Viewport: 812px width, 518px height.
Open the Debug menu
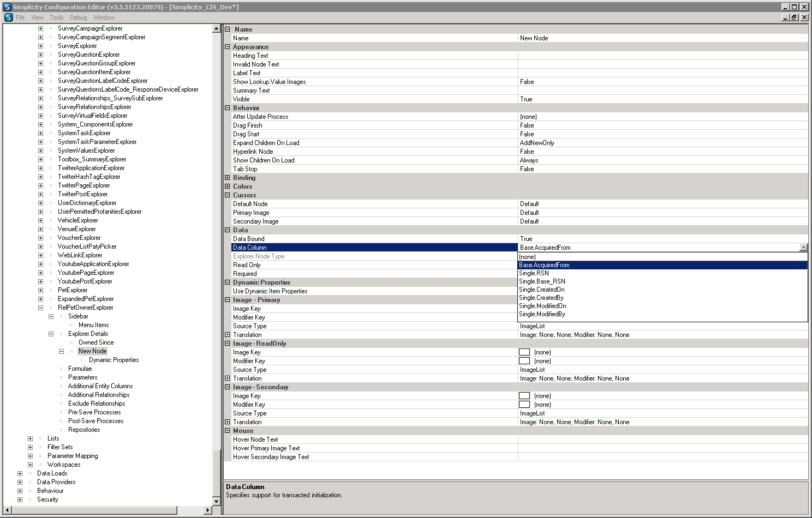point(78,17)
